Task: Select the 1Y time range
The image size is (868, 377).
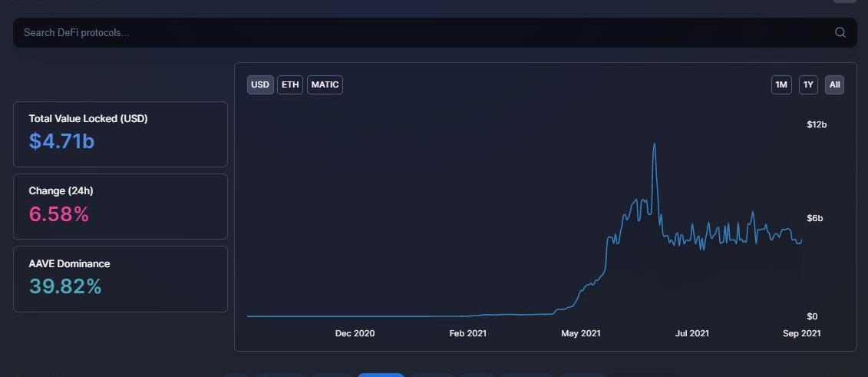Action: (x=808, y=84)
